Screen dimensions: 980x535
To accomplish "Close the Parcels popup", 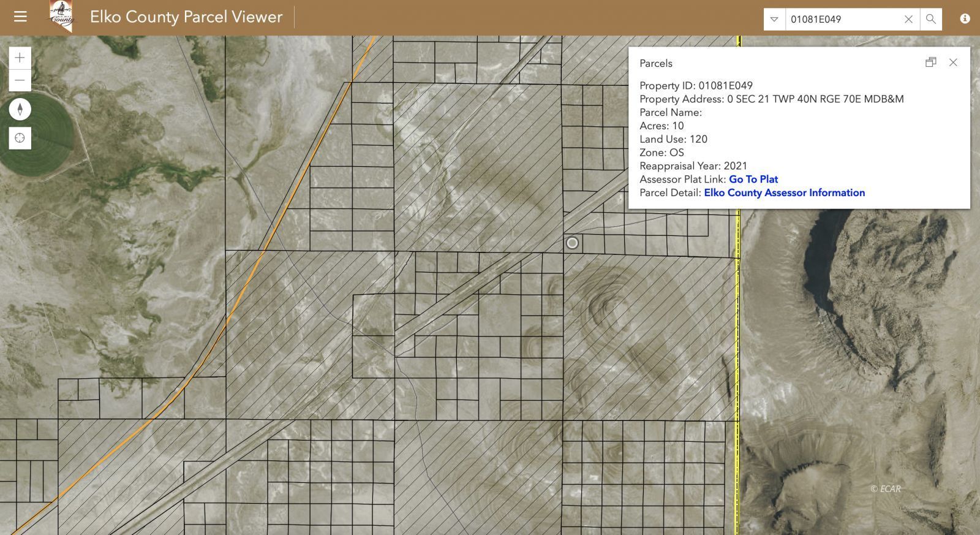I will [953, 62].
